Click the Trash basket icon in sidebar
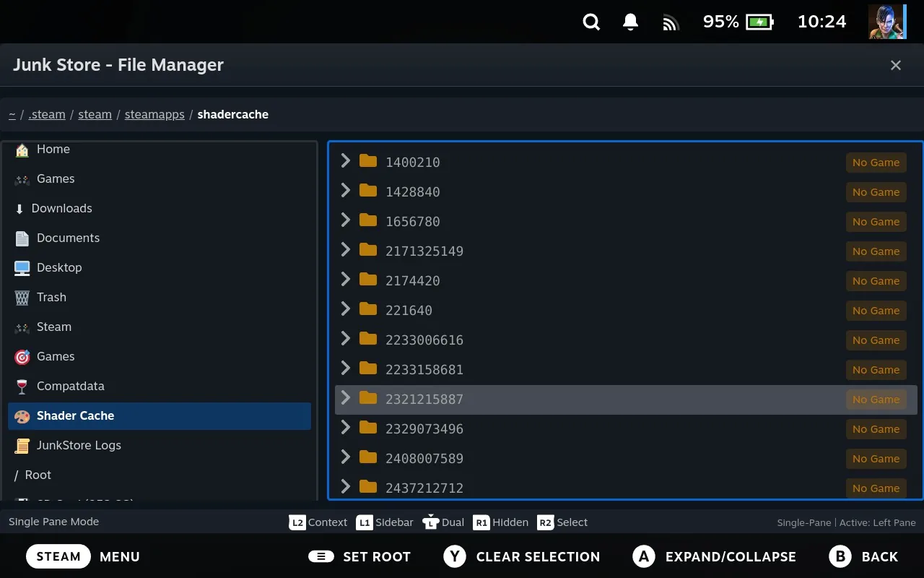924x578 pixels. click(22, 298)
